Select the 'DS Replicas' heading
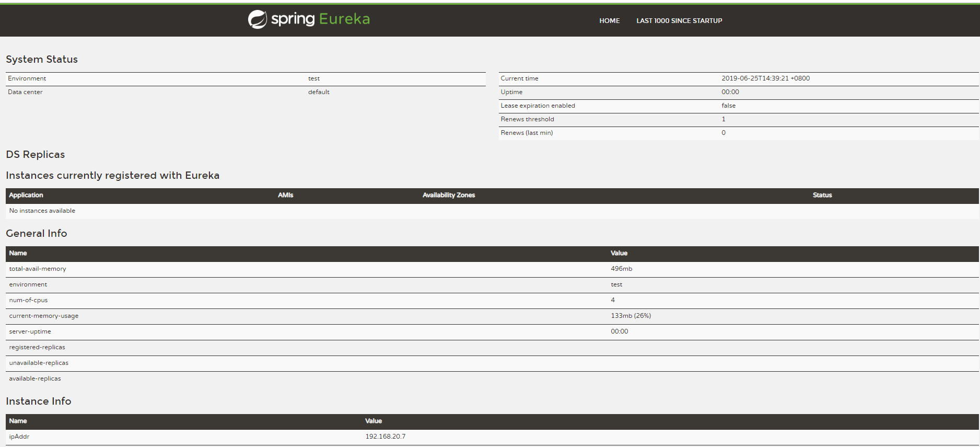Image resolution: width=980 pixels, height=447 pixels. coord(36,154)
